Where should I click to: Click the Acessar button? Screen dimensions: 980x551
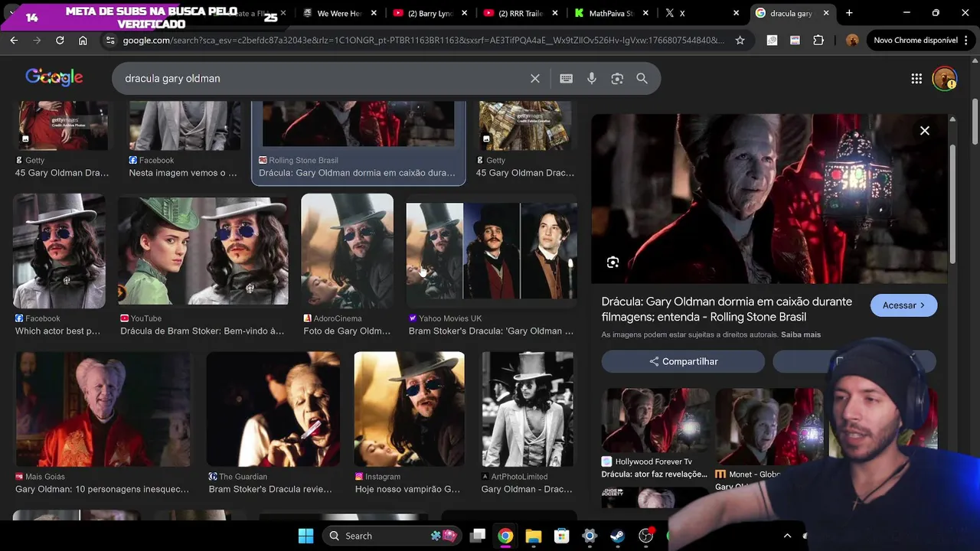[903, 305]
